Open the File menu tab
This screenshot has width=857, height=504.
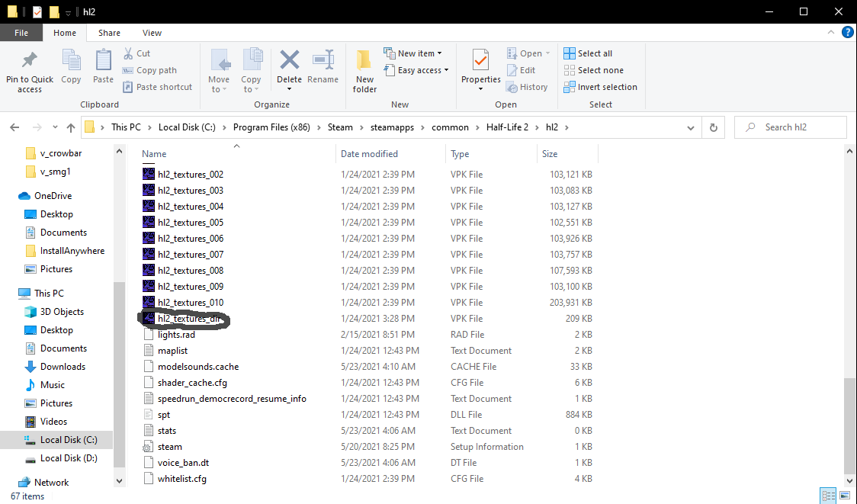click(x=21, y=33)
